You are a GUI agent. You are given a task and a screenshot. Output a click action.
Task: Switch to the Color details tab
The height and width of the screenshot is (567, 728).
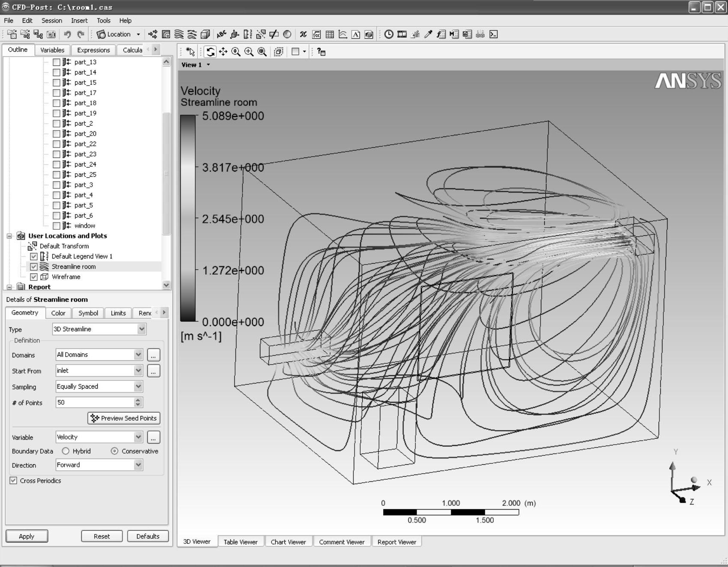click(x=58, y=313)
